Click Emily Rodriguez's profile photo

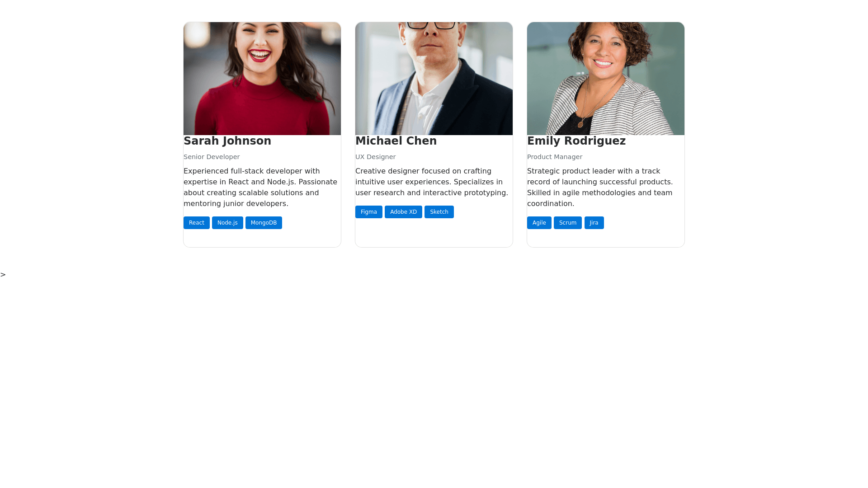tap(606, 79)
